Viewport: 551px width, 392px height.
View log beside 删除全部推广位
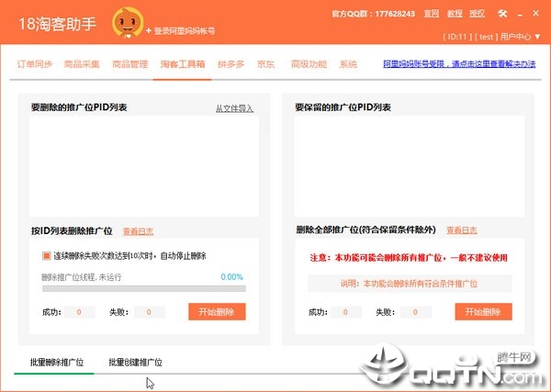coord(462,230)
